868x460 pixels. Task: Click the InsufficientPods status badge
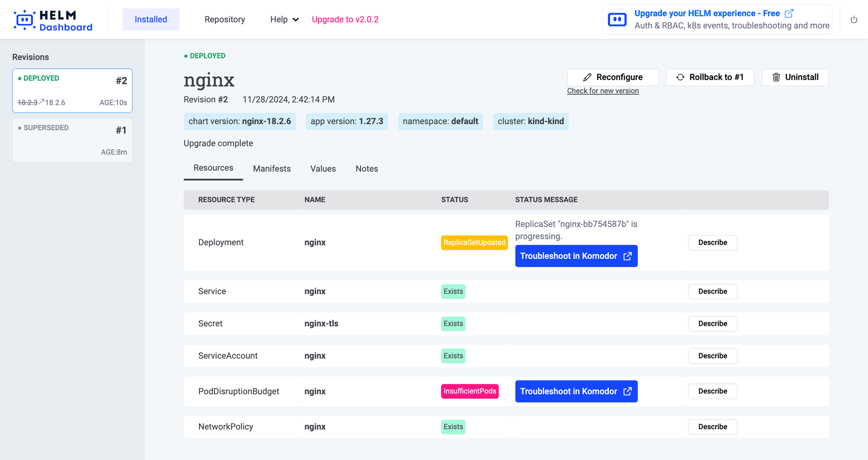pos(470,391)
